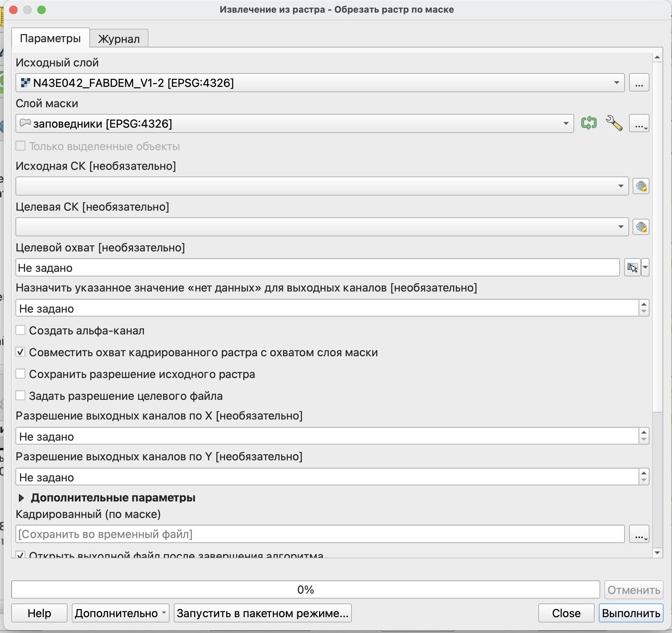This screenshot has width=672, height=633.
Task: Open the 'Слой маски' dropdown list
Action: [x=294, y=124]
